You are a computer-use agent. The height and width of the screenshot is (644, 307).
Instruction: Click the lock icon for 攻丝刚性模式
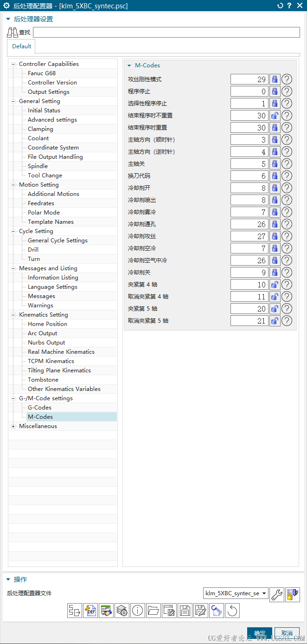[275, 79]
